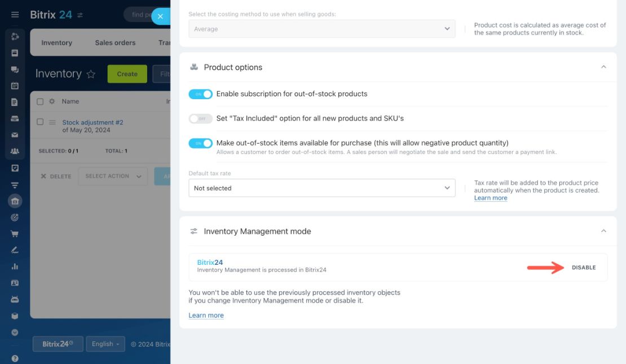This screenshot has width=626, height=364.
Task: Click the Delete action in grid footer
Action: coord(56,176)
